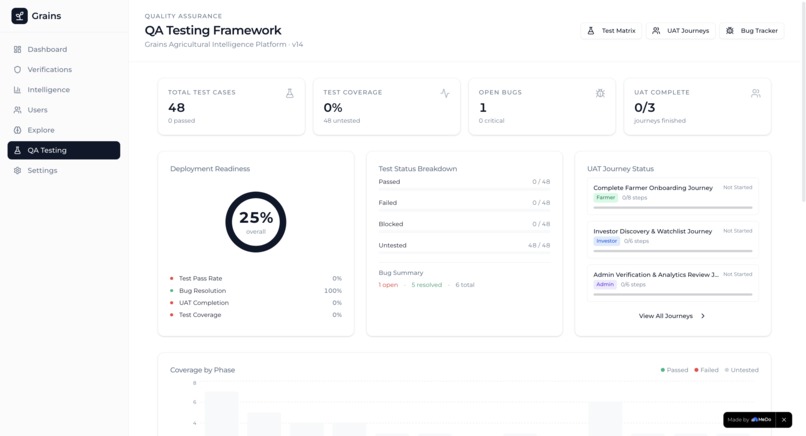Open Settings from the sidebar
806x436 pixels.
[64, 170]
